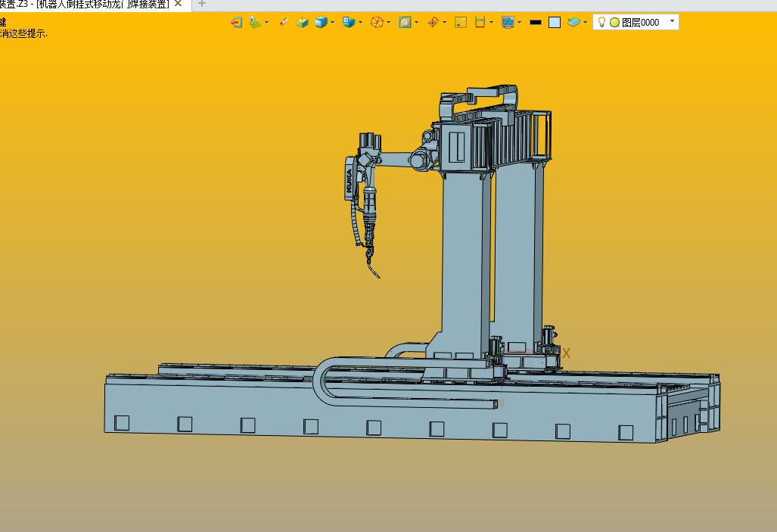The image size is (777, 532).
Task: Select the red eraser tool icon
Action: tap(284, 22)
